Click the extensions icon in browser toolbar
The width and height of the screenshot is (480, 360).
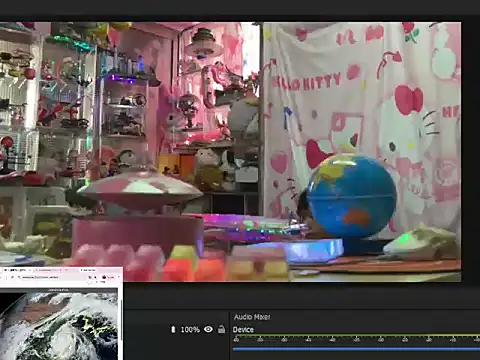(x=95, y=277)
